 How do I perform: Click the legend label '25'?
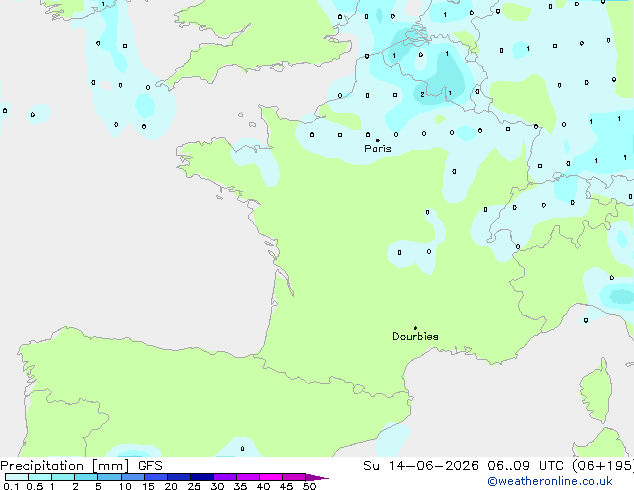pos(194,486)
